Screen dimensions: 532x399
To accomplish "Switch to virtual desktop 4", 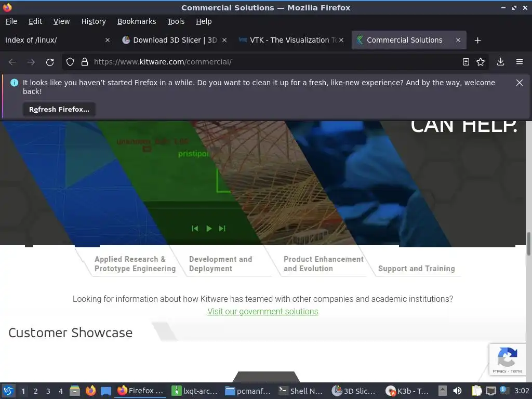I will point(61,391).
